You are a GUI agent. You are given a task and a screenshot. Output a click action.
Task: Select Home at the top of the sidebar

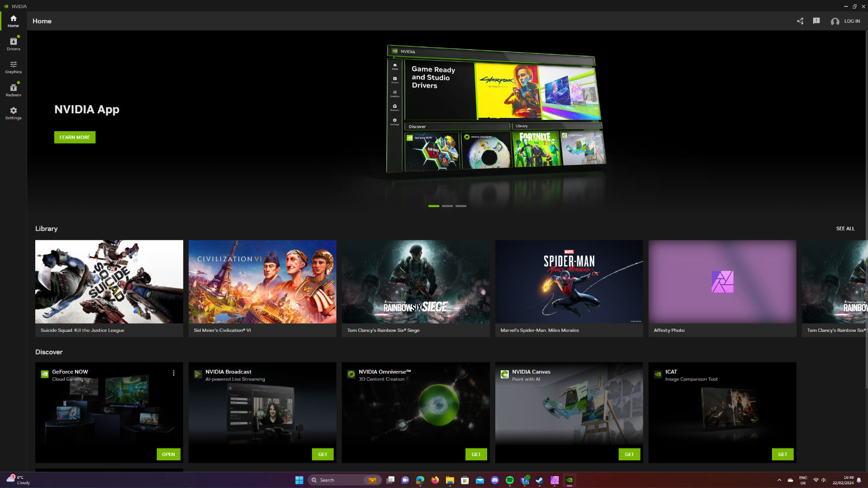click(x=12, y=22)
